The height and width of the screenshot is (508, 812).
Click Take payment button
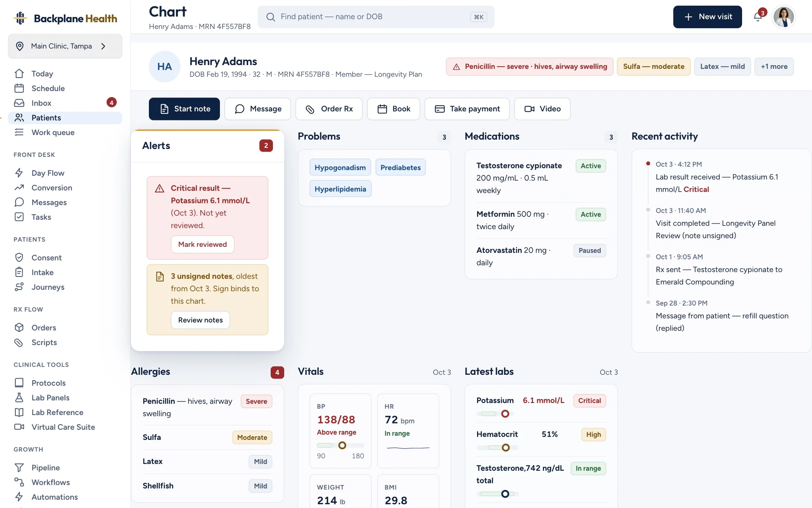click(467, 109)
